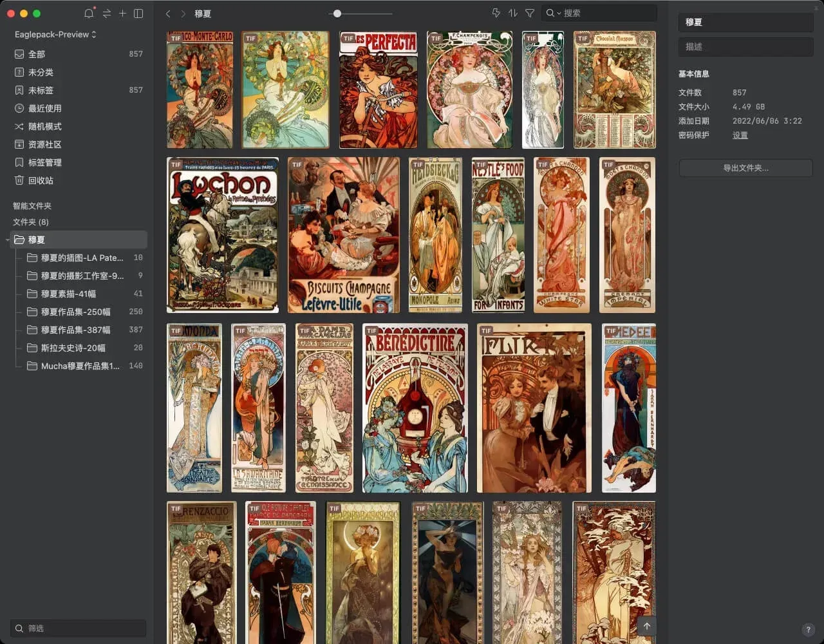Open the Médée poster thumbnail
The width and height of the screenshot is (824, 644).
pos(629,408)
